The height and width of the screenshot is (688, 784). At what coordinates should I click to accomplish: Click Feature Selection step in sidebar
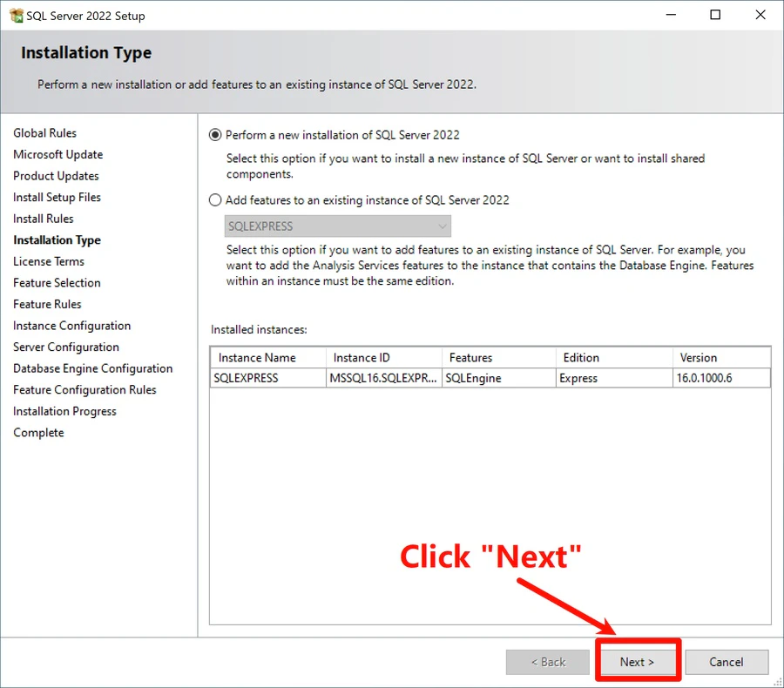57,283
